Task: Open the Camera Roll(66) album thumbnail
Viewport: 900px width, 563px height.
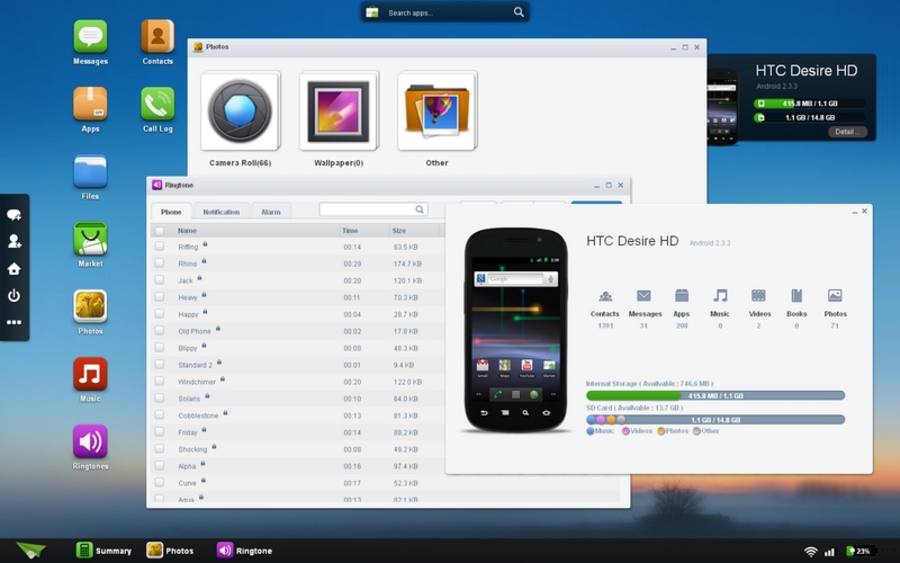Action: [240, 111]
